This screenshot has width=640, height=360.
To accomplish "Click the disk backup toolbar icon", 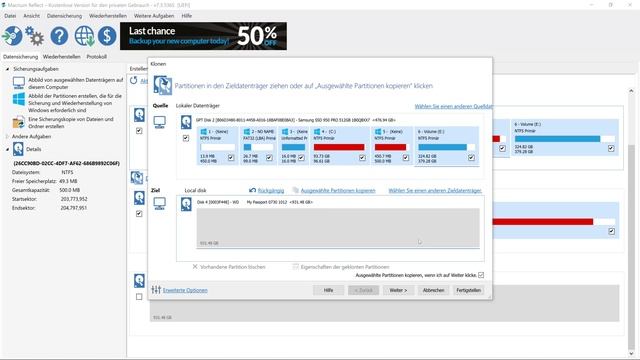I will pyautogui.click(x=12, y=36).
